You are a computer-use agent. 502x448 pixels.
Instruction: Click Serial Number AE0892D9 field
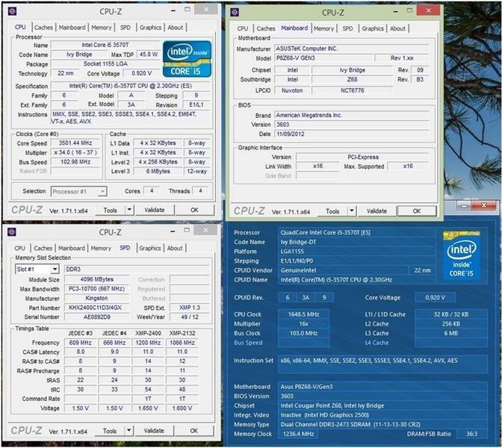point(96,317)
